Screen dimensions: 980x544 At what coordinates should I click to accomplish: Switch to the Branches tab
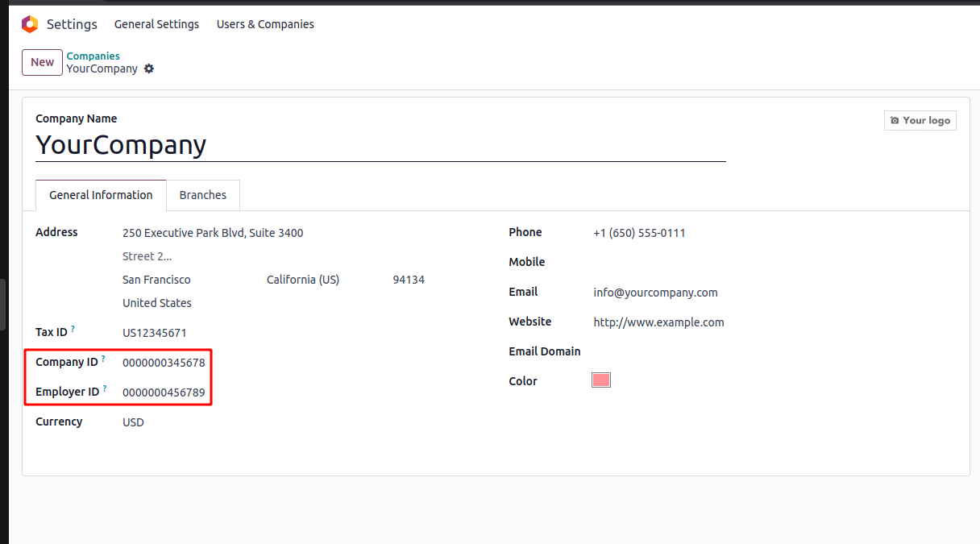(203, 195)
